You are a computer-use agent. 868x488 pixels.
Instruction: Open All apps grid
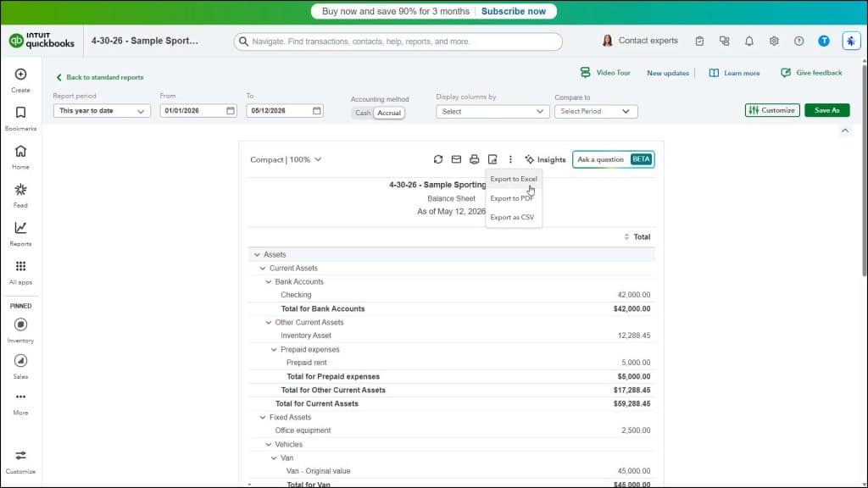point(20,272)
